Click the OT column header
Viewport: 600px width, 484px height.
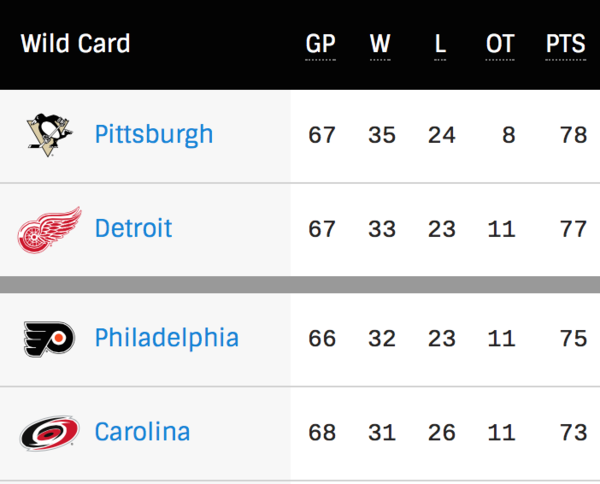click(500, 44)
